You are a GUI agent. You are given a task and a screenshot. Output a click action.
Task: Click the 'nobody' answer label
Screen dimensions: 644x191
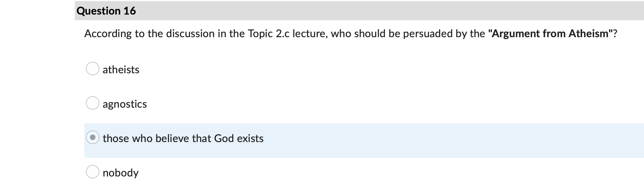[121, 172]
